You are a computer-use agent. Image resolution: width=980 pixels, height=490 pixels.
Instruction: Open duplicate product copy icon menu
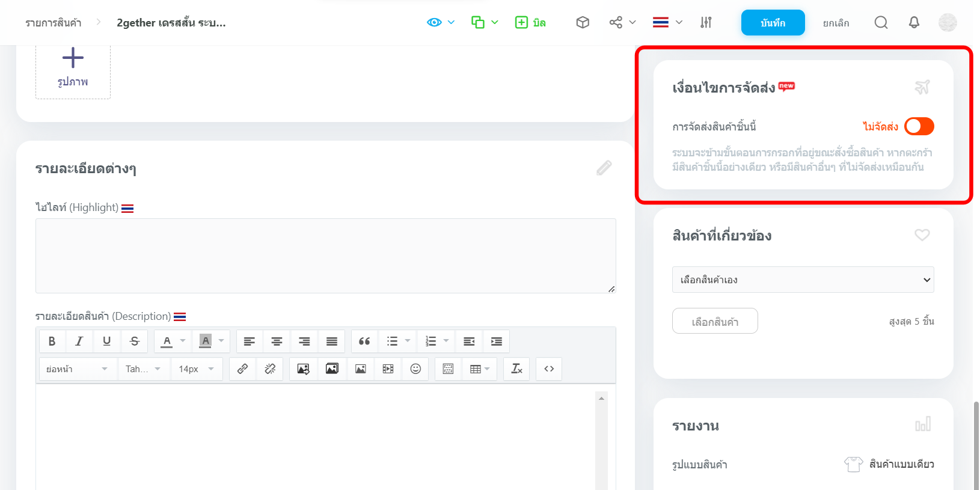click(485, 22)
